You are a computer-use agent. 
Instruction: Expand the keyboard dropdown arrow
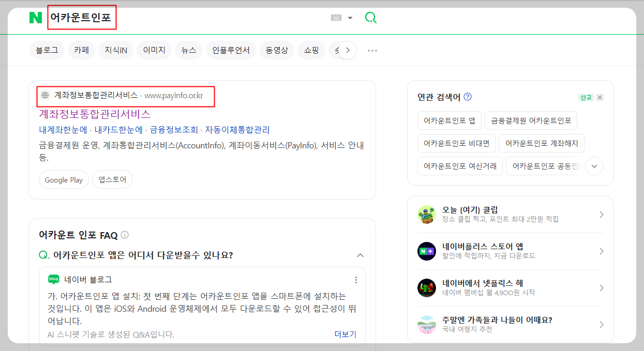(350, 18)
